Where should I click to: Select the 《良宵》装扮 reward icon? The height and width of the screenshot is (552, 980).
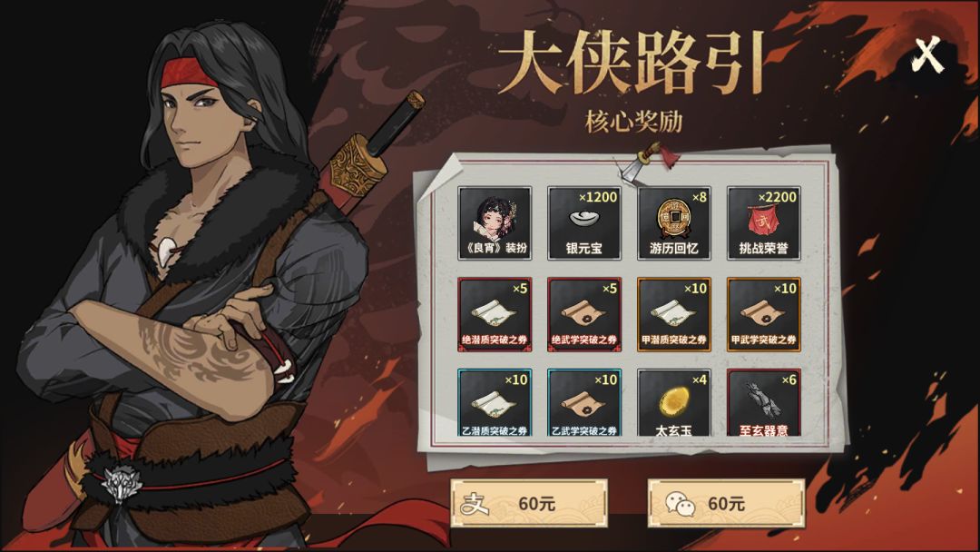[x=495, y=223]
